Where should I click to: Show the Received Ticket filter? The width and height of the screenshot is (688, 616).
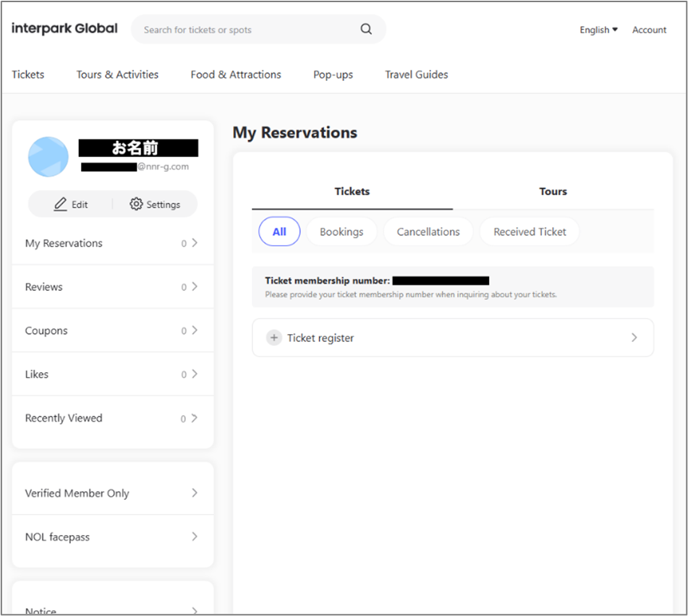[x=530, y=232]
